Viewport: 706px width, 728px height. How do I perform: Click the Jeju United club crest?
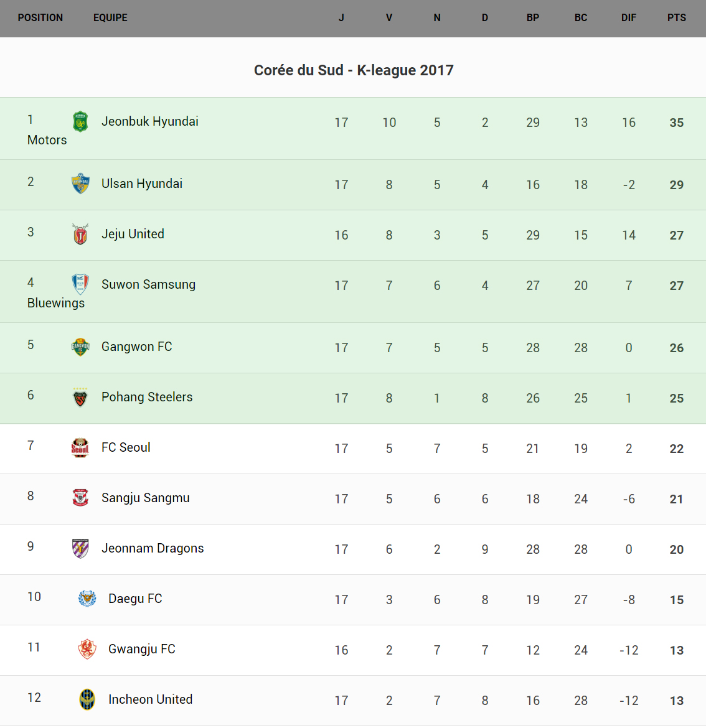(x=80, y=234)
